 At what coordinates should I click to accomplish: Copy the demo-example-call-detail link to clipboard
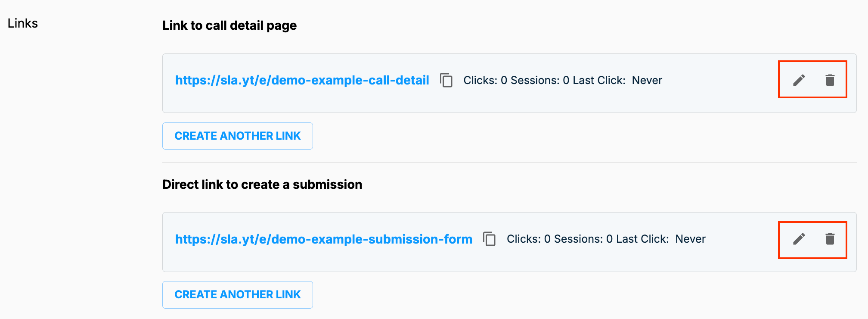click(446, 80)
